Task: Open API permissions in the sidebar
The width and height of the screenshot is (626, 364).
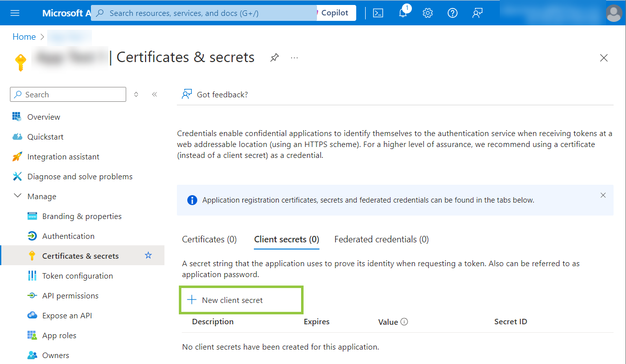Action: pyautogui.click(x=70, y=295)
